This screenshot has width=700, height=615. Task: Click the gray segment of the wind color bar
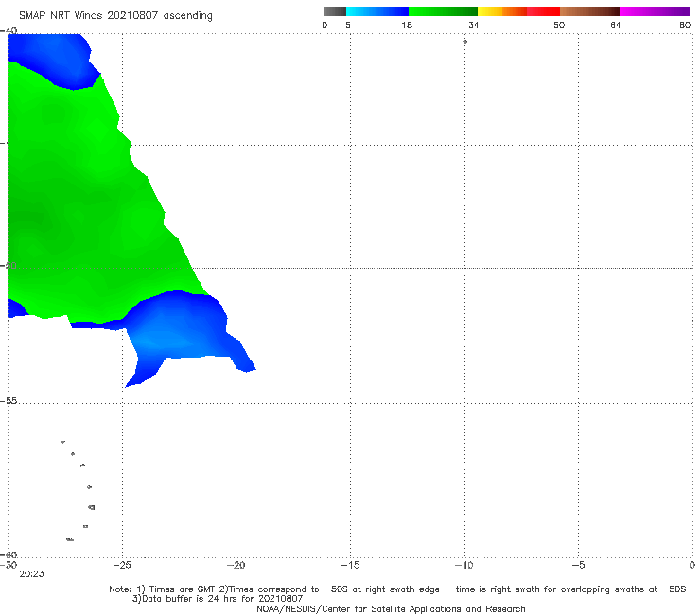pos(335,11)
